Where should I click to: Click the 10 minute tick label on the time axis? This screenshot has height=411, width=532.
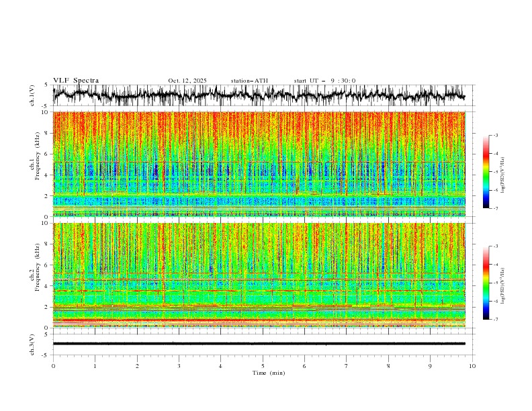tap(472, 366)
